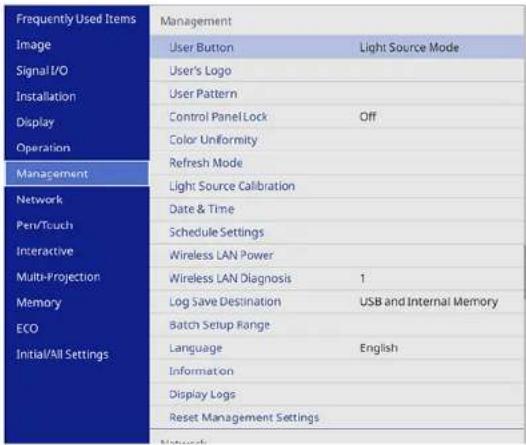Select the User Pattern option
Screen dimensions: 526x445
(337, 94)
